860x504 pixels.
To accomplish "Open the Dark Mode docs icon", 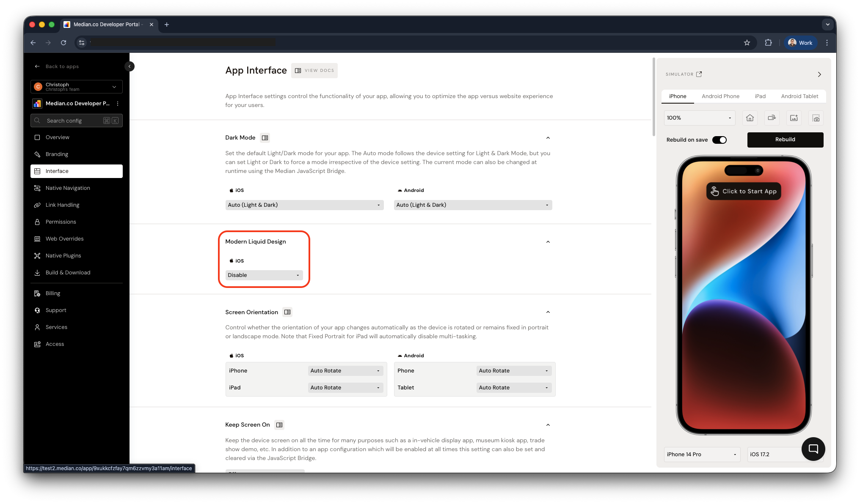I will pyautogui.click(x=265, y=138).
